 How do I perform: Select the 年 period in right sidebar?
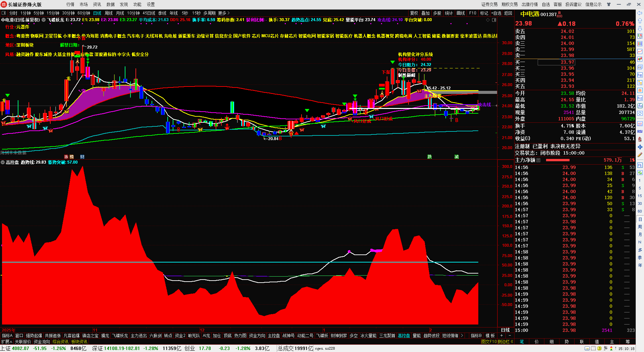(x=640, y=265)
